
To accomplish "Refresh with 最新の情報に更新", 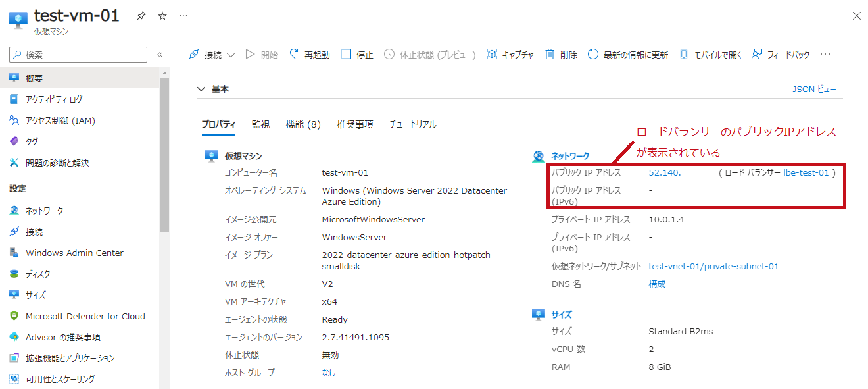I will tap(628, 55).
